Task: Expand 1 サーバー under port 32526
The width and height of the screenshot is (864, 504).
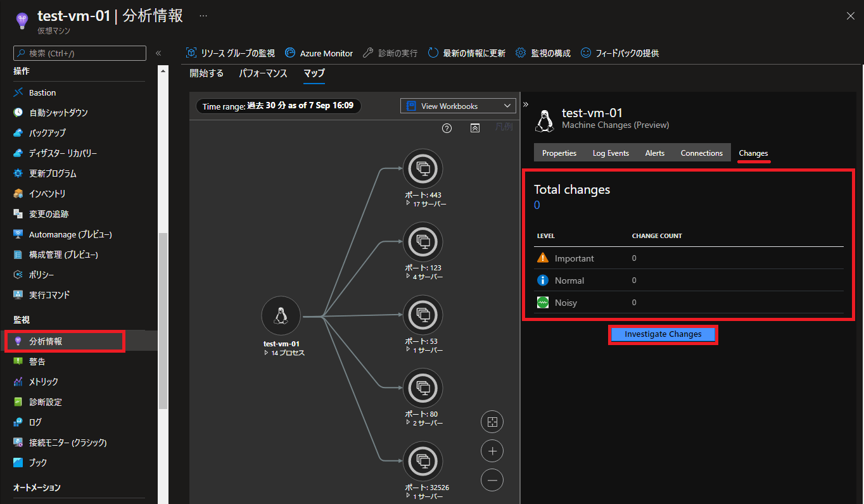Action: click(424, 496)
